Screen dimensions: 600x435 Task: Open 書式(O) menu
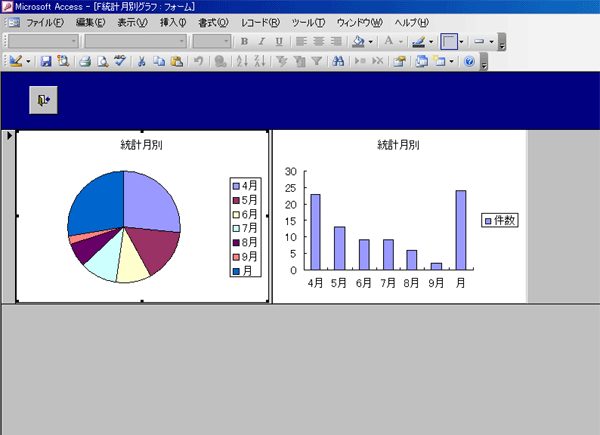pyautogui.click(x=213, y=23)
